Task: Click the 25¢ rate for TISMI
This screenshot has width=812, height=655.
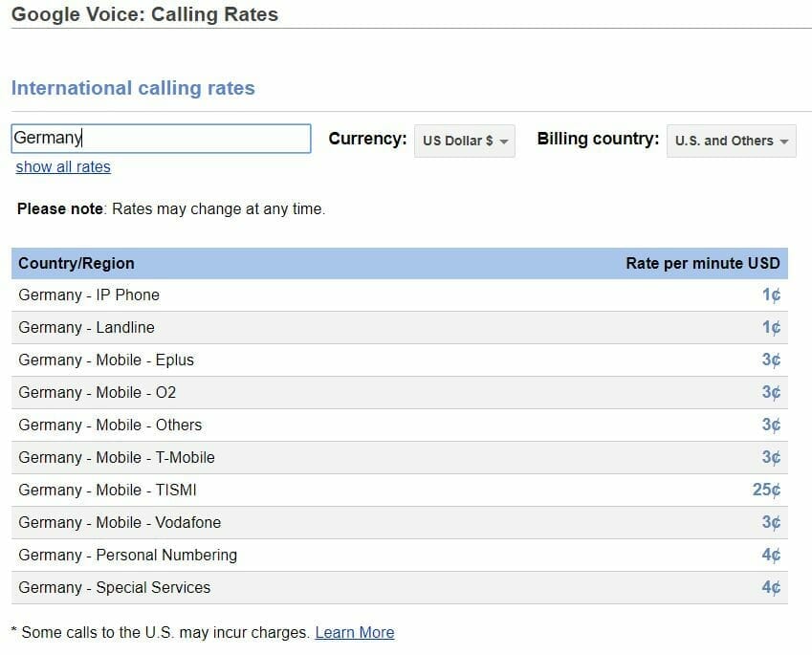Action: click(766, 490)
